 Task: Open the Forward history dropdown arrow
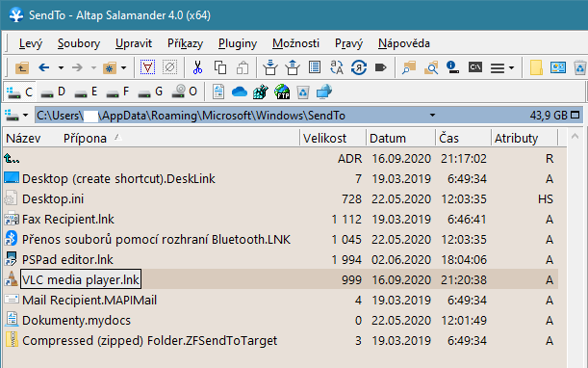pyautogui.click(x=93, y=68)
